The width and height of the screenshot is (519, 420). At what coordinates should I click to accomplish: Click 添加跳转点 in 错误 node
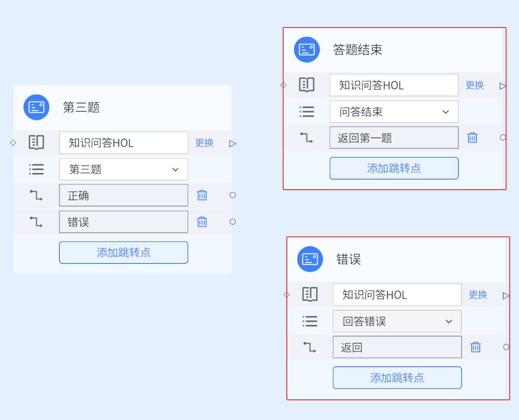[397, 378]
